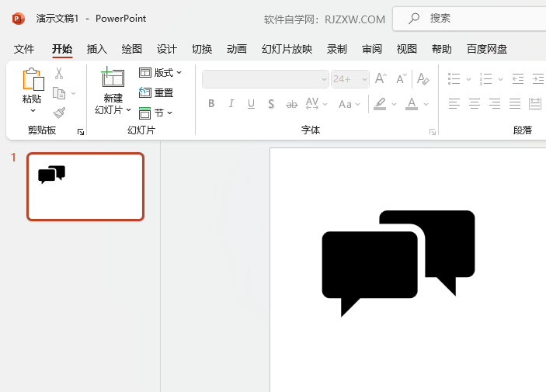Click Increase Font Size icon
Image resolution: width=546 pixels, height=392 pixels.
(381, 78)
